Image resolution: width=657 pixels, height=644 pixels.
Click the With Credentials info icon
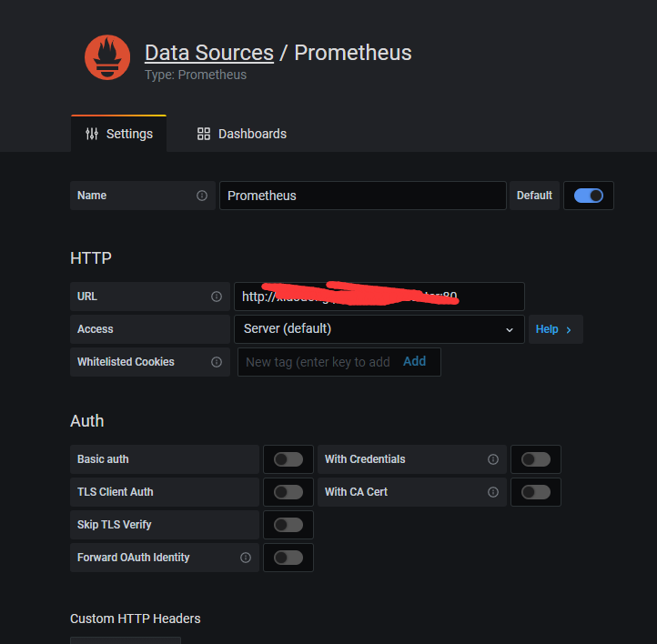pyautogui.click(x=493, y=459)
